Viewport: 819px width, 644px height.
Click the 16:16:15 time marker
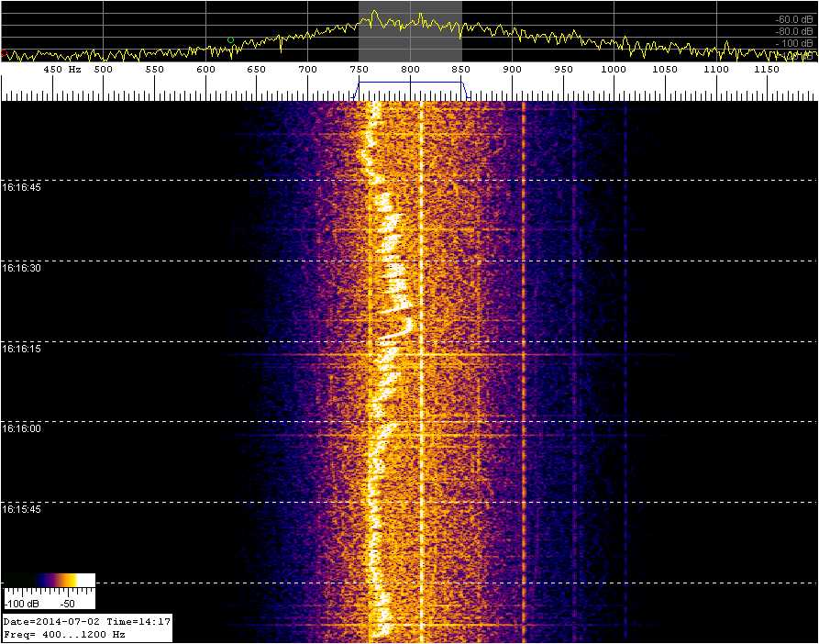[x=20, y=349]
